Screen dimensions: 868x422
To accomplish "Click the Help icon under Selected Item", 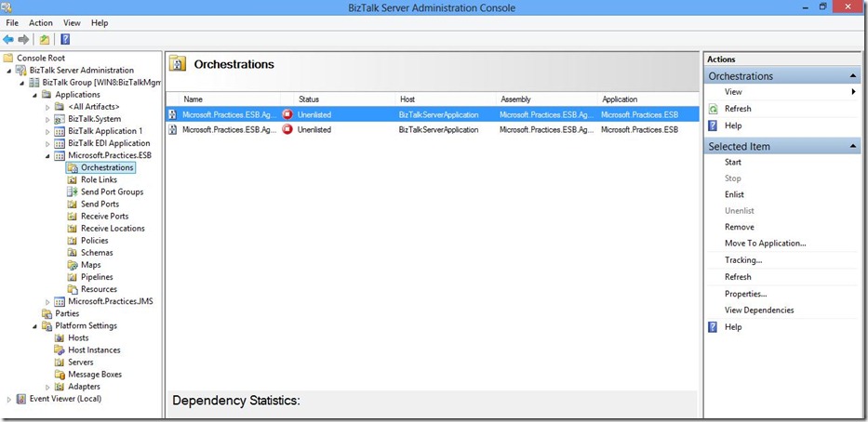I will pos(714,327).
